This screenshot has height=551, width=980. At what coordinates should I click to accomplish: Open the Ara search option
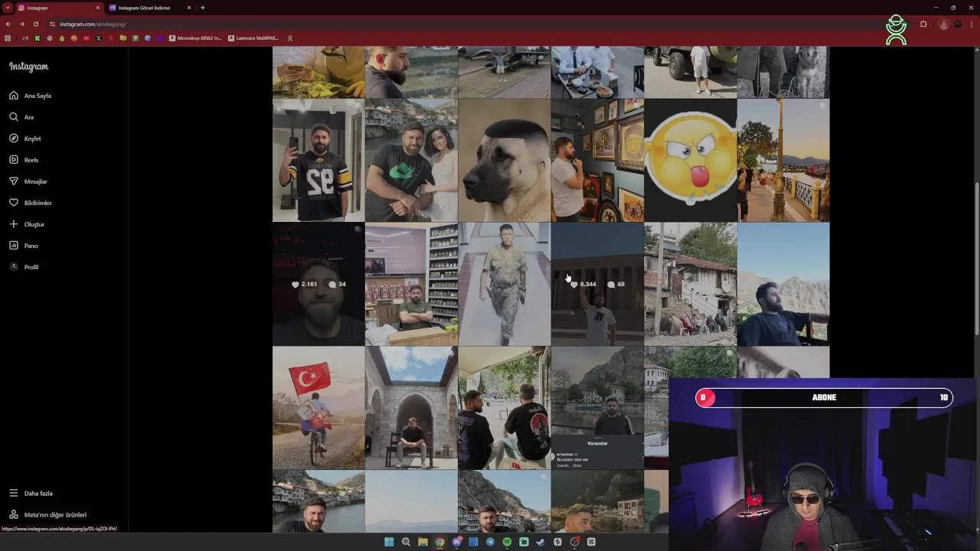(21, 117)
